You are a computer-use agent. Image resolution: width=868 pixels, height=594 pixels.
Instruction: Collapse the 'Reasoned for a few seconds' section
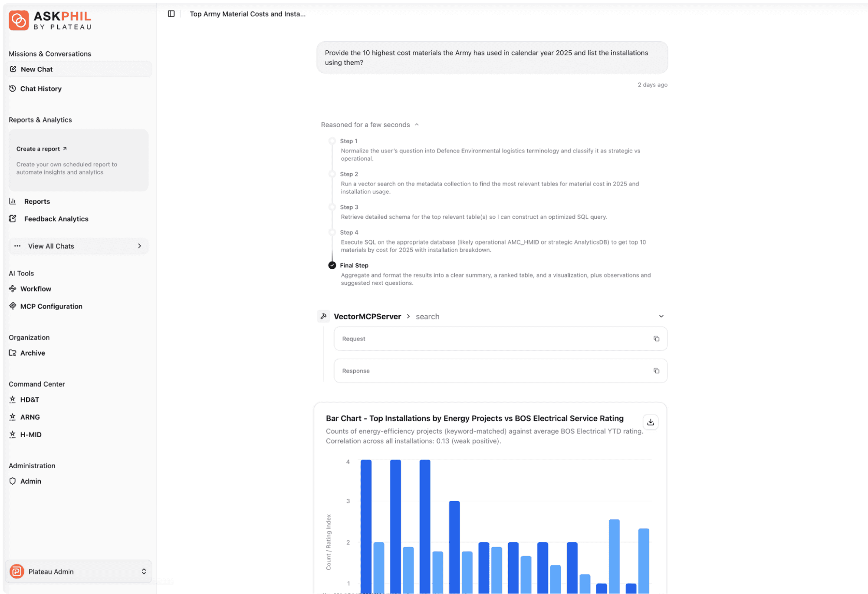416,125
